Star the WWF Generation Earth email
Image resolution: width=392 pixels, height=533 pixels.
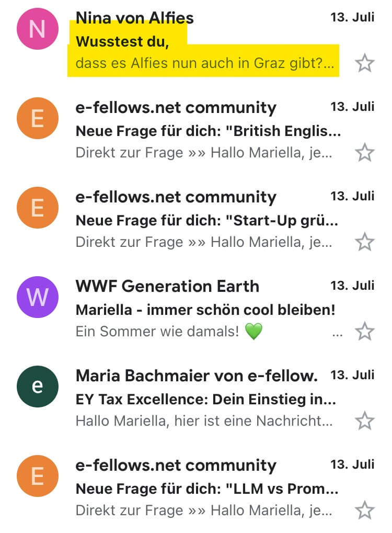364,332
